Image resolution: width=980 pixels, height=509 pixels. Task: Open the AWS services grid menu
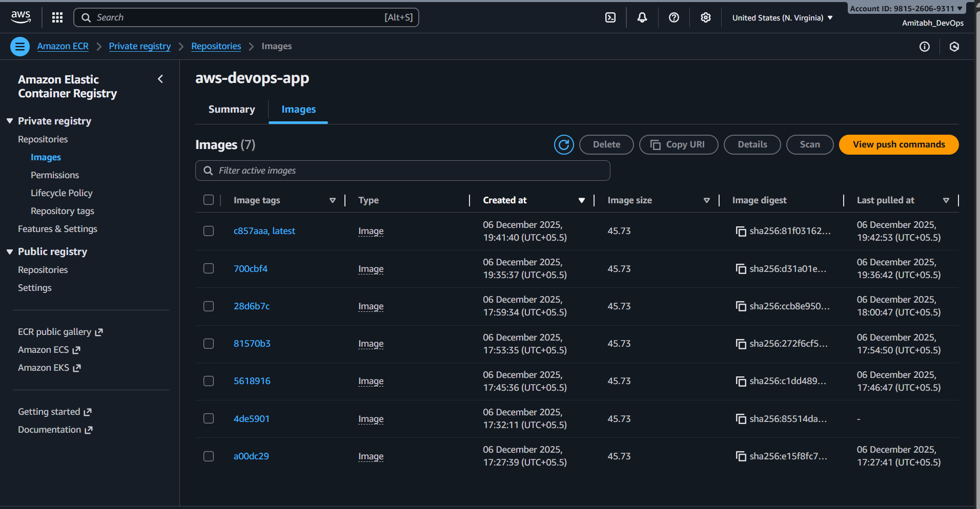tap(57, 17)
